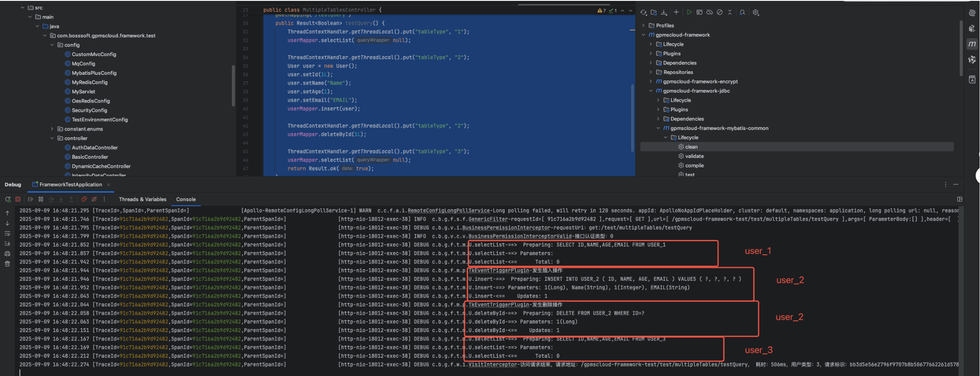Screen dimensions: 980x376
Task: Jump to the previous highlighted problem in the editor
Action: point(622,10)
